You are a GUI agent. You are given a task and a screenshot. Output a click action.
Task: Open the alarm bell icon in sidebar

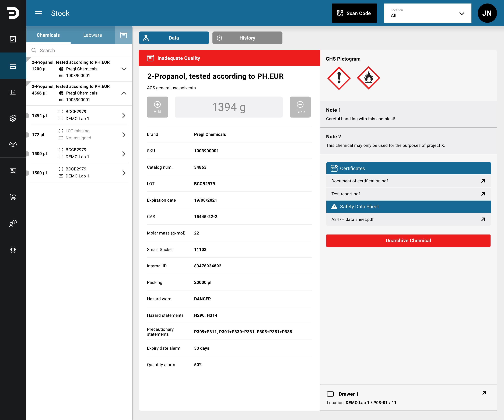[x=13, y=145]
